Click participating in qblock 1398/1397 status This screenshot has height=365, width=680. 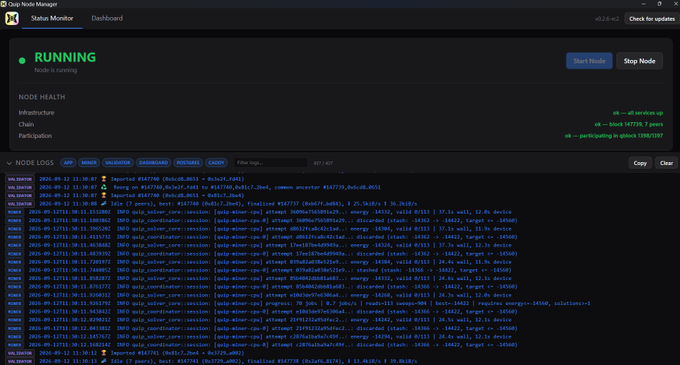pos(614,136)
